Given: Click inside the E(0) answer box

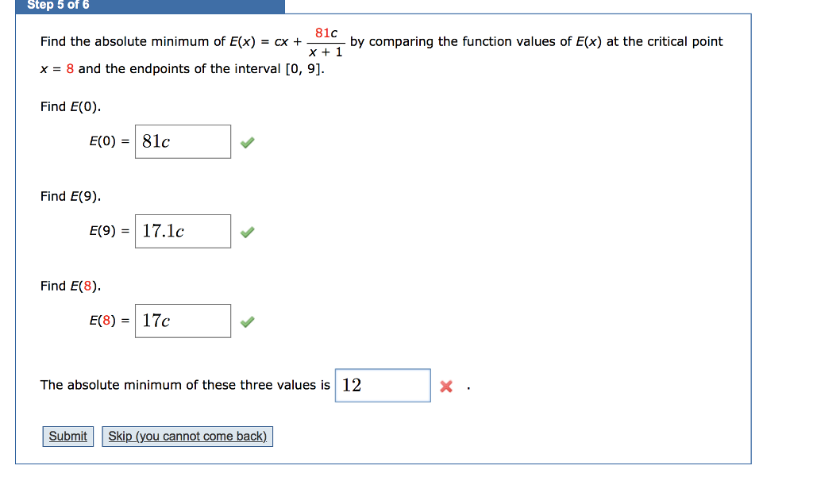Looking at the screenshot, I should pyautogui.click(x=183, y=141).
